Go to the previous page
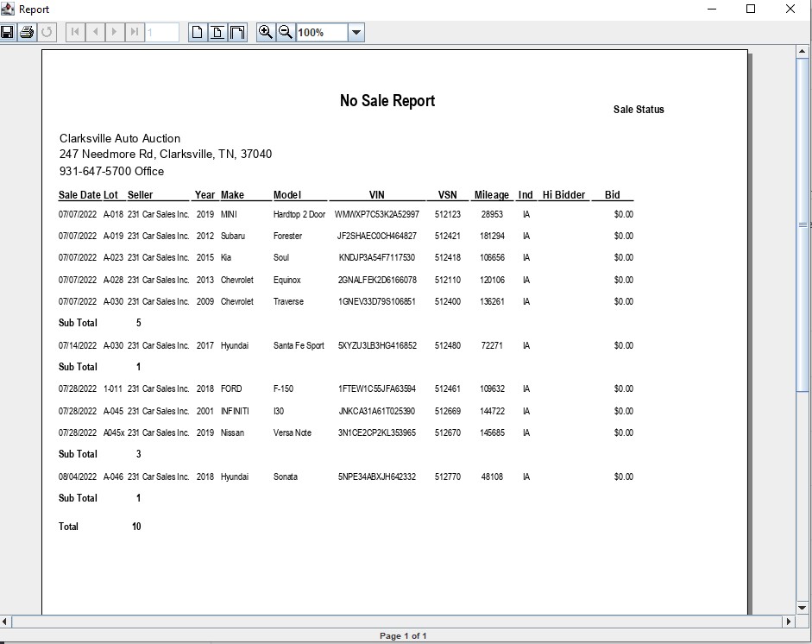The image size is (812, 644). tap(95, 33)
